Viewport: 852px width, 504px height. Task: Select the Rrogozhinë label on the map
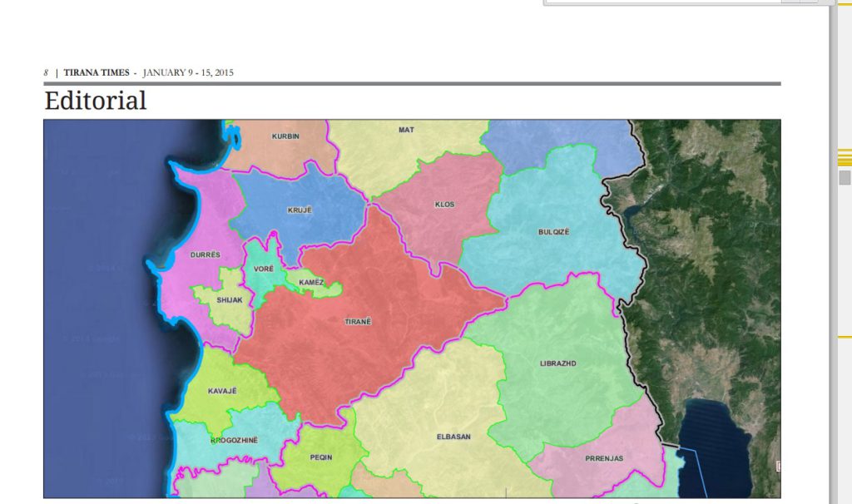tap(234, 440)
